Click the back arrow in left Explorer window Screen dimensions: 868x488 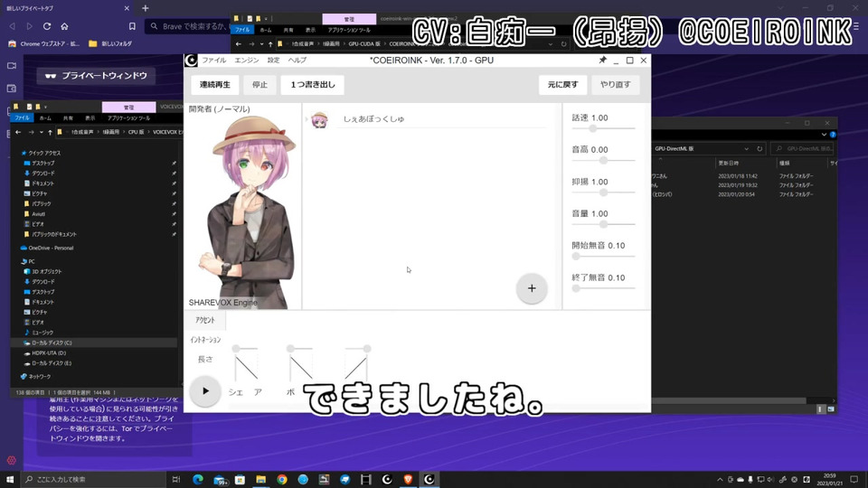[18, 132]
